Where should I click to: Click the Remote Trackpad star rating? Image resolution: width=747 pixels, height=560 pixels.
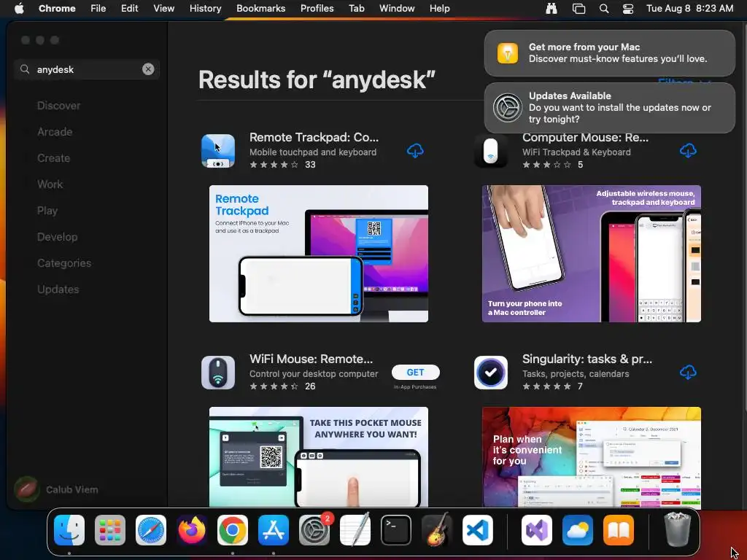click(x=274, y=165)
